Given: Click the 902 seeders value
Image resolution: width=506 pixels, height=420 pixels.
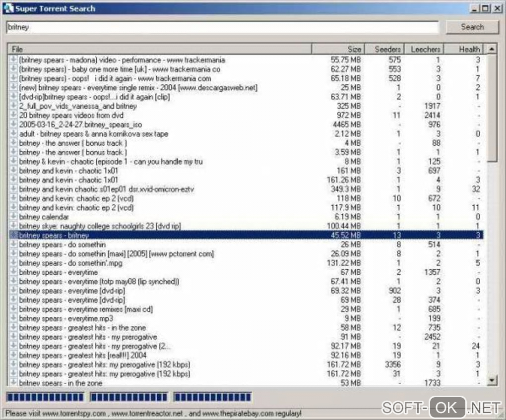Looking at the screenshot, I should pyautogui.click(x=395, y=291).
